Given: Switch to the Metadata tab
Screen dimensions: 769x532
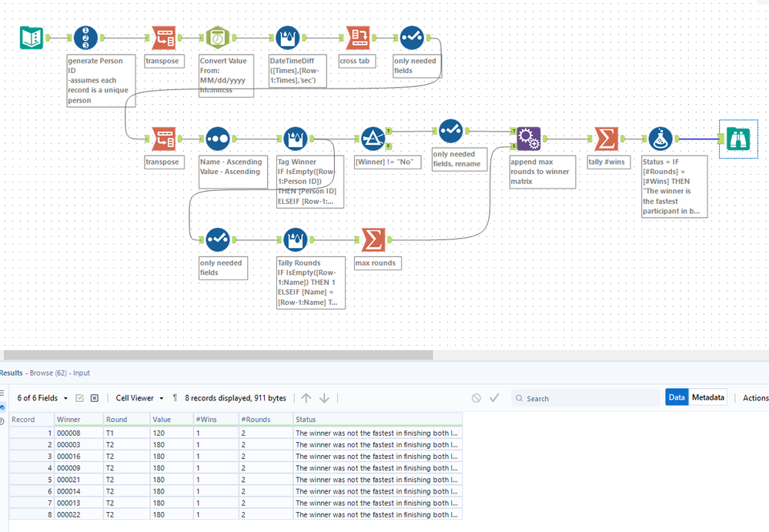Looking at the screenshot, I should pyautogui.click(x=707, y=397).
